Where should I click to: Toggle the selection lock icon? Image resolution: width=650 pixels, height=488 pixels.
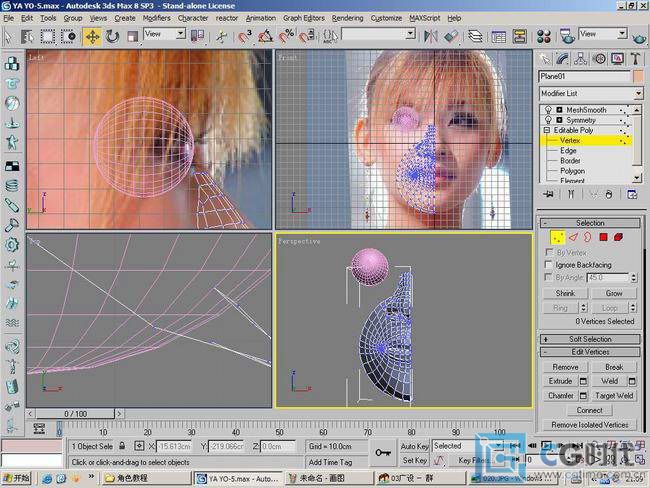pyautogui.click(x=122, y=446)
